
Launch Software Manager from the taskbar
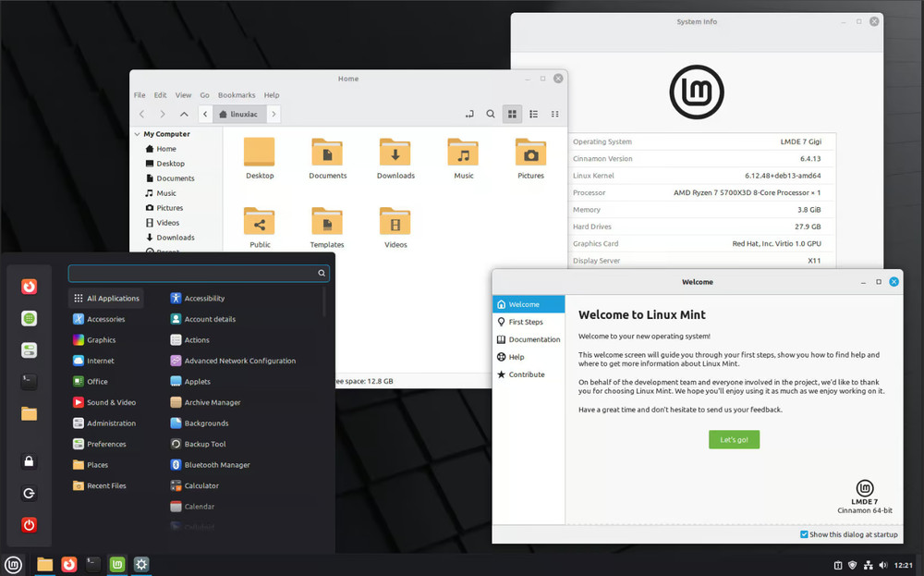(x=115, y=564)
